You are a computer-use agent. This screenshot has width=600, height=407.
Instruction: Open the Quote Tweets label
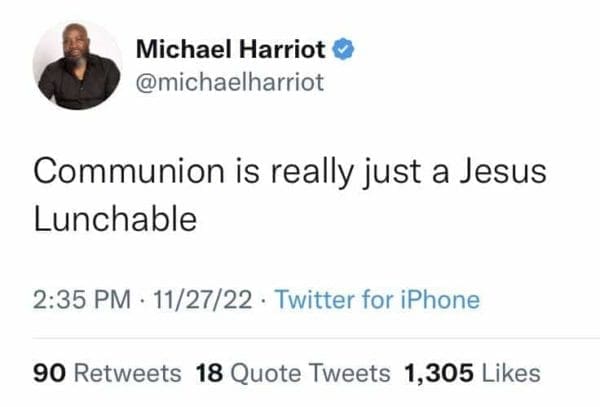point(310,374)
